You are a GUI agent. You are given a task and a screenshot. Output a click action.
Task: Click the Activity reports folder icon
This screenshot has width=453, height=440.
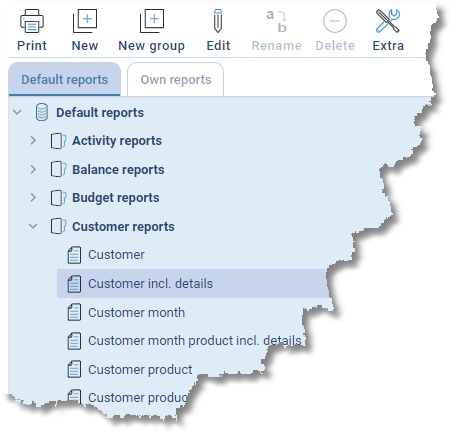coord(58,141)
